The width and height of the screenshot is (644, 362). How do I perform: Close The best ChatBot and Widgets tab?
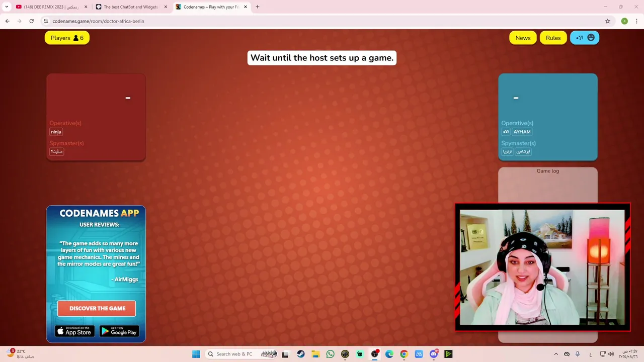(x=166, y=7)
